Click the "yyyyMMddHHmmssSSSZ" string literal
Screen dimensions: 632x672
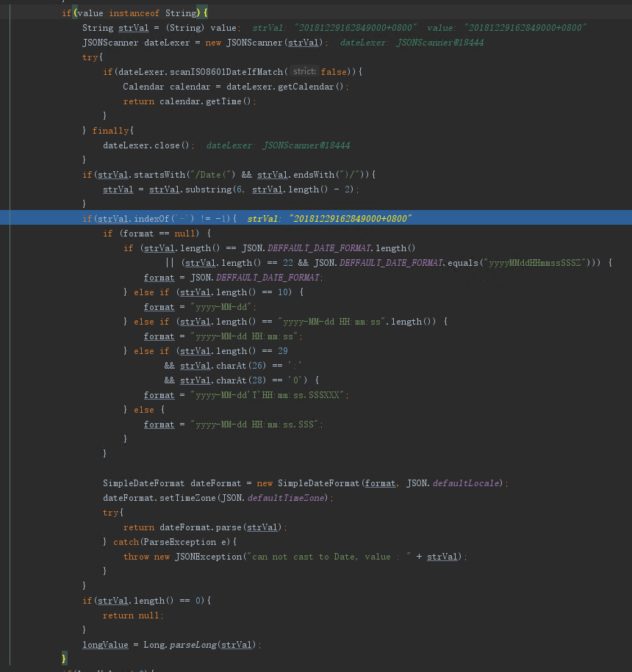coord(534,263)
